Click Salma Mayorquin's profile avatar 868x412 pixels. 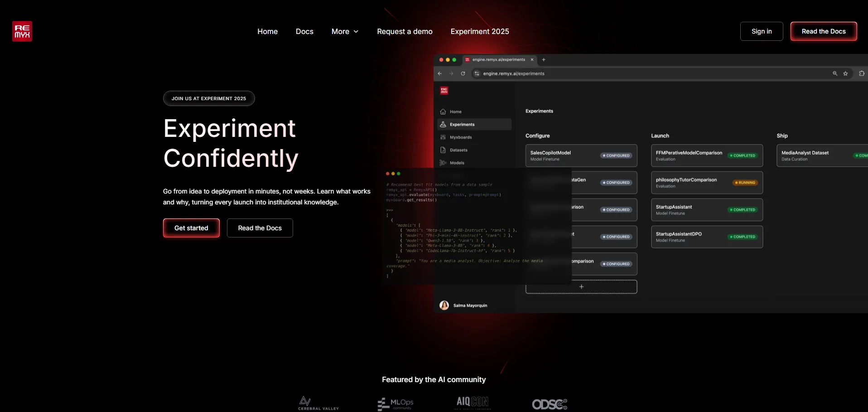444,305
